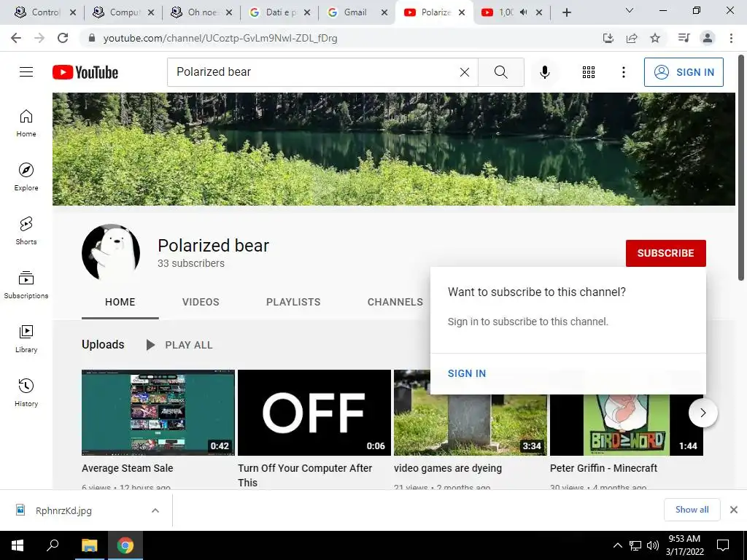Start voice search with microphone icon
The image size is (747, 560).
click(x=544, y=72)
